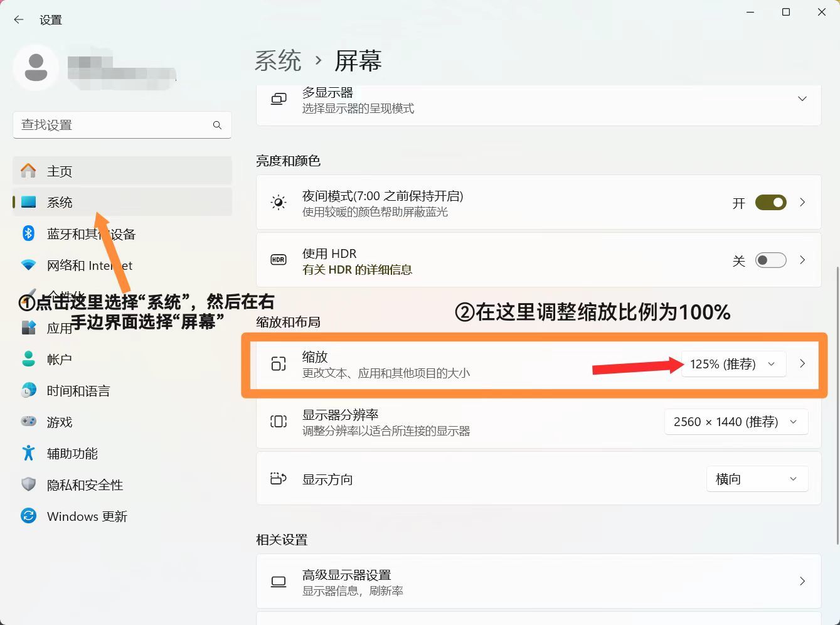
Task: Turn off the night light toggle
Action: [x=771, y=203]
